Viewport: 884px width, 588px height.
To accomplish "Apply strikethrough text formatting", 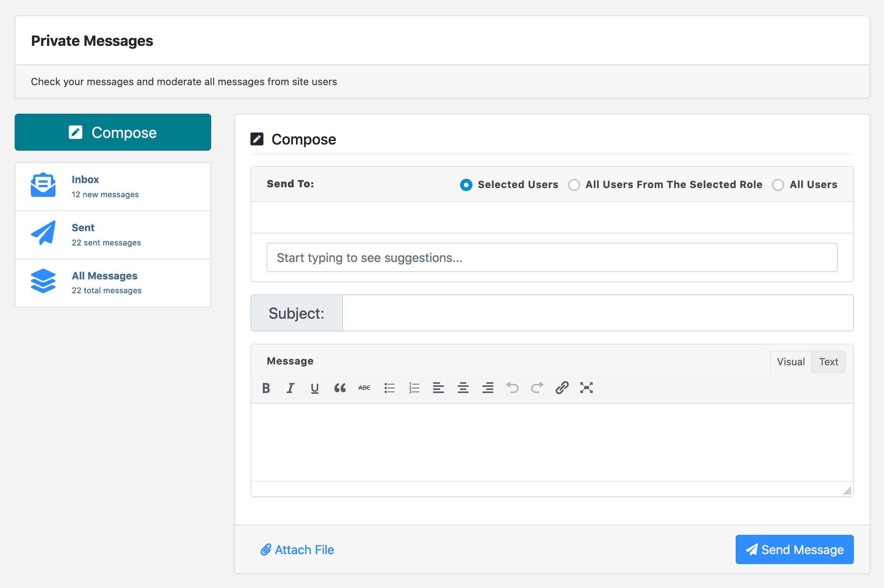I will pyautogui.click(x=364, y=388).
